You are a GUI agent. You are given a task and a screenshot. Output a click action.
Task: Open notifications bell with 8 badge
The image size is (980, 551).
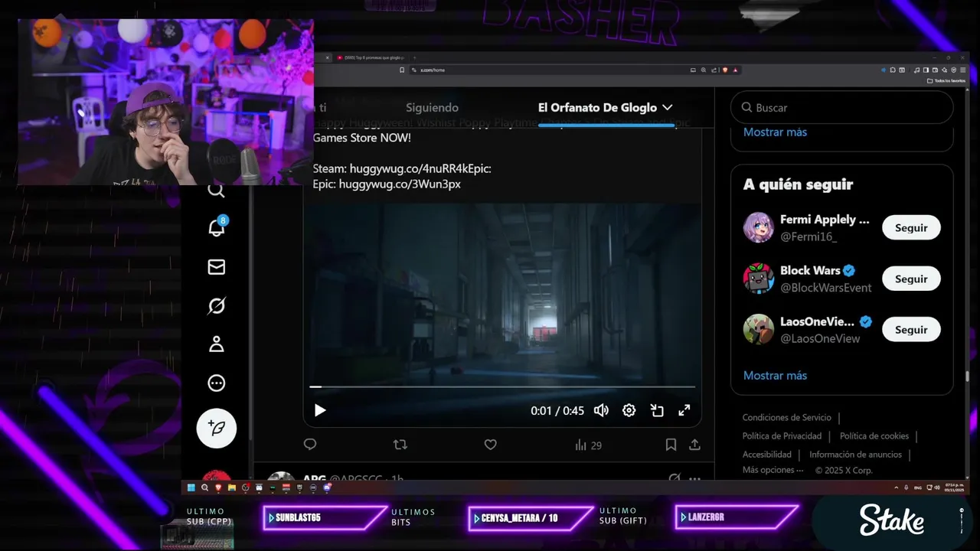[217, 227]
